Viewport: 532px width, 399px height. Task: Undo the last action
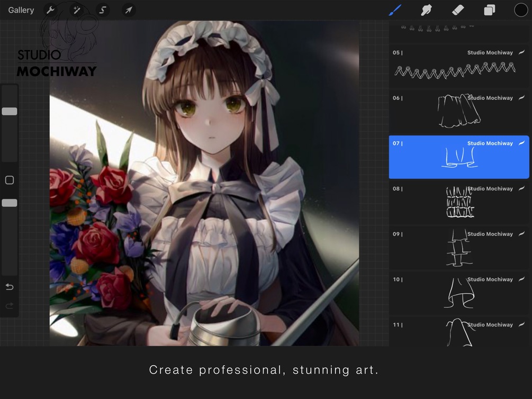[10, 287]
